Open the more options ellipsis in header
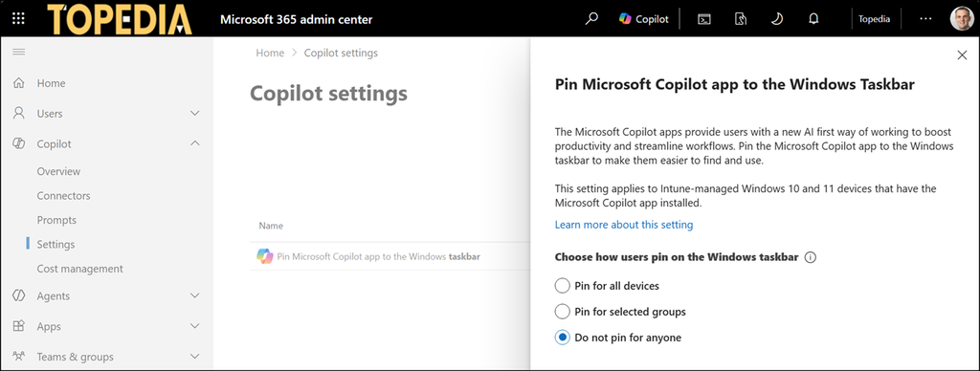Image resolution: width=980 pixels, height=371 pixels. point(925,19)
